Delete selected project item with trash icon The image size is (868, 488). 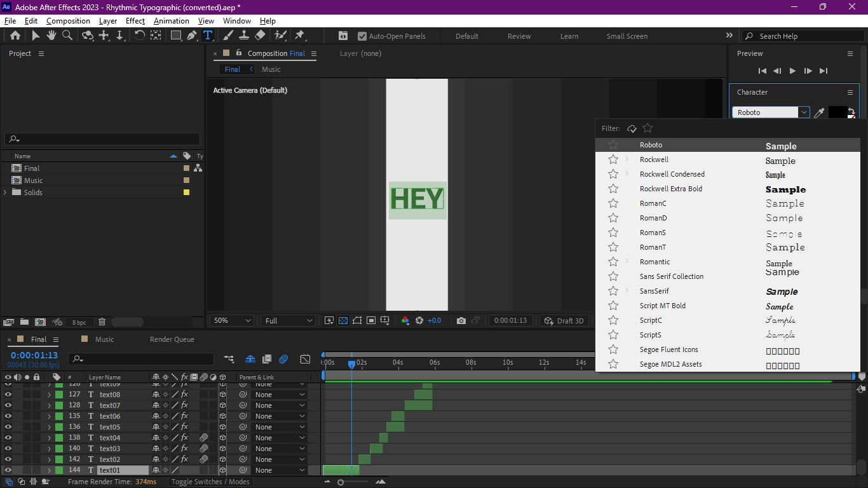(x=102, y=322)
